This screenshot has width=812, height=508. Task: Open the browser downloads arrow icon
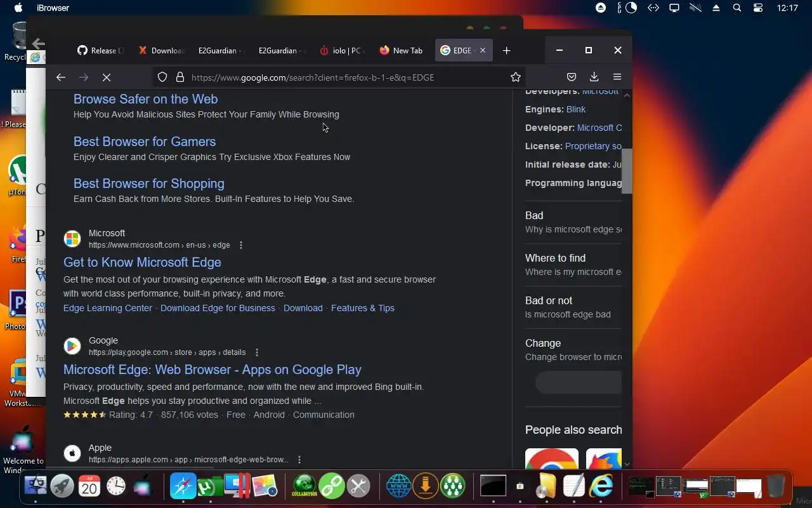[x=594, y=77]
